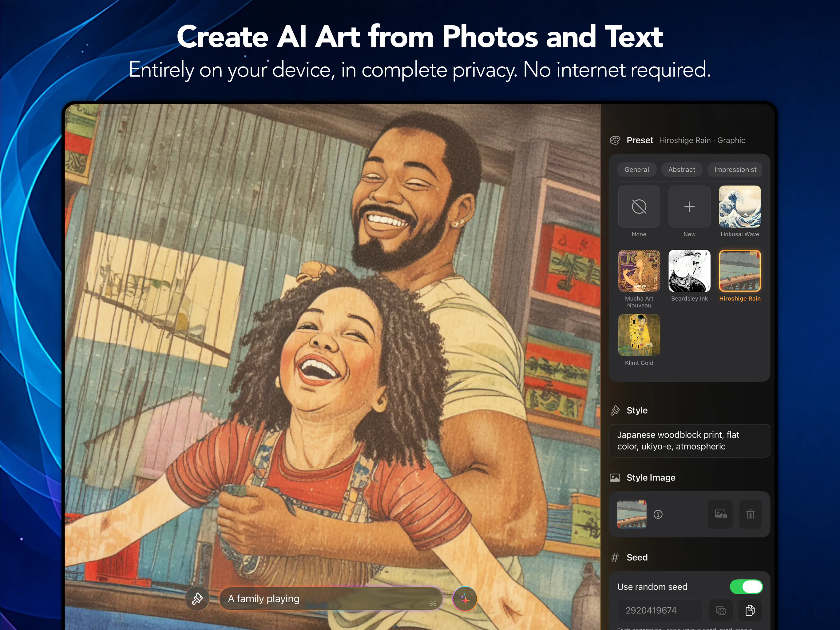
Task: Select the General preset category tab
Action: [636, 169]
